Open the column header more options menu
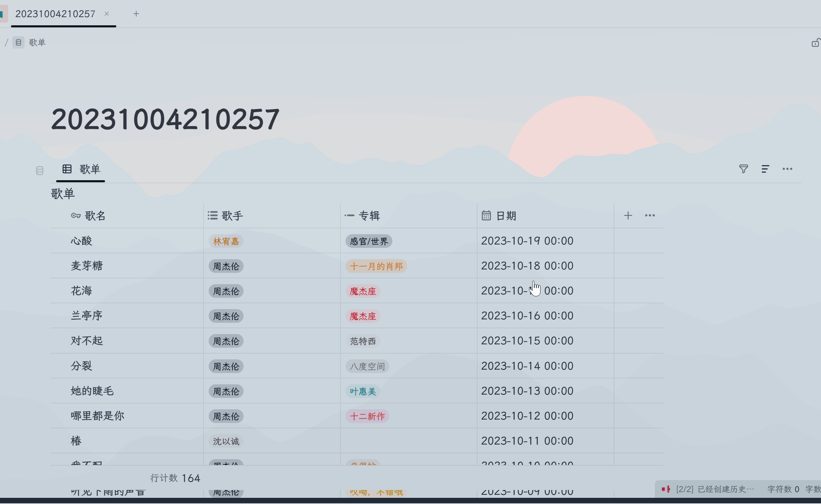This screenshot has height=504, width=821. tap(650, 215)
